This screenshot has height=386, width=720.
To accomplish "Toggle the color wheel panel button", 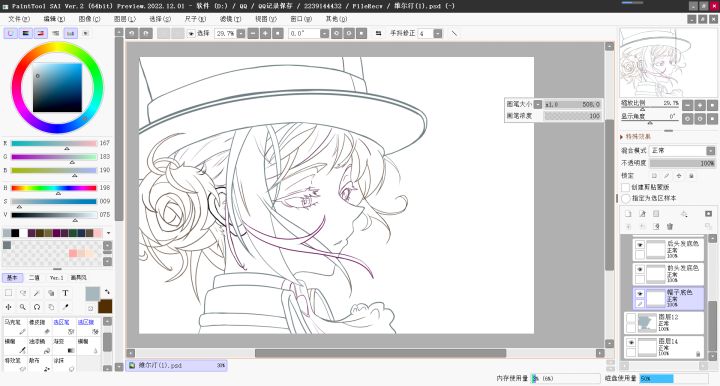I will 11,34.
